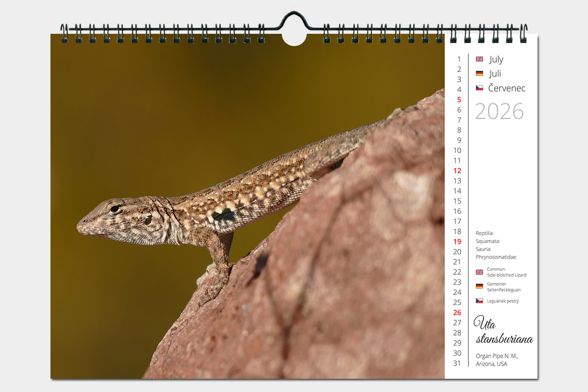
Task: Select day 24 in the date column
Action: (457, 292)
